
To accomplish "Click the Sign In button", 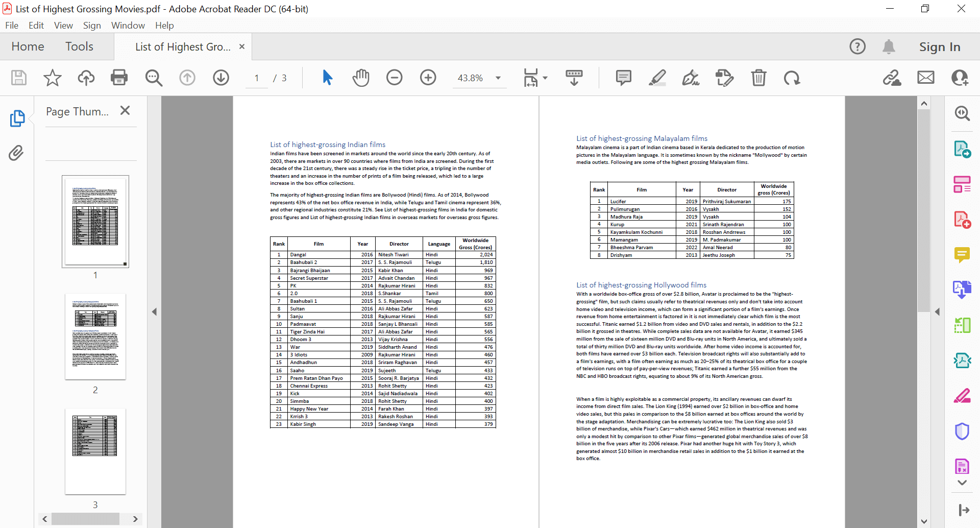I will click(x=939, y=46).
